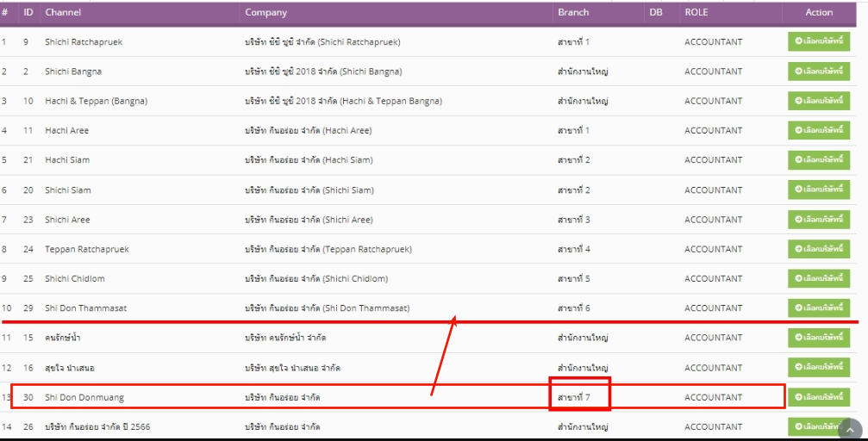Image resolution: width=868 pixels, height=441 pixels.
Task: Click branch cell สาขาที่ 7
Action: pyautogui.click(x=573, y=397)
